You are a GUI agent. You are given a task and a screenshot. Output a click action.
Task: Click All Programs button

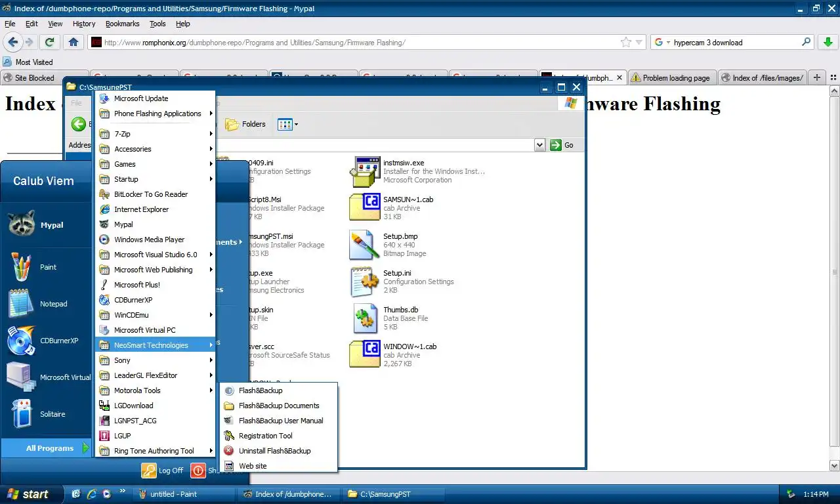click(46, 448)
